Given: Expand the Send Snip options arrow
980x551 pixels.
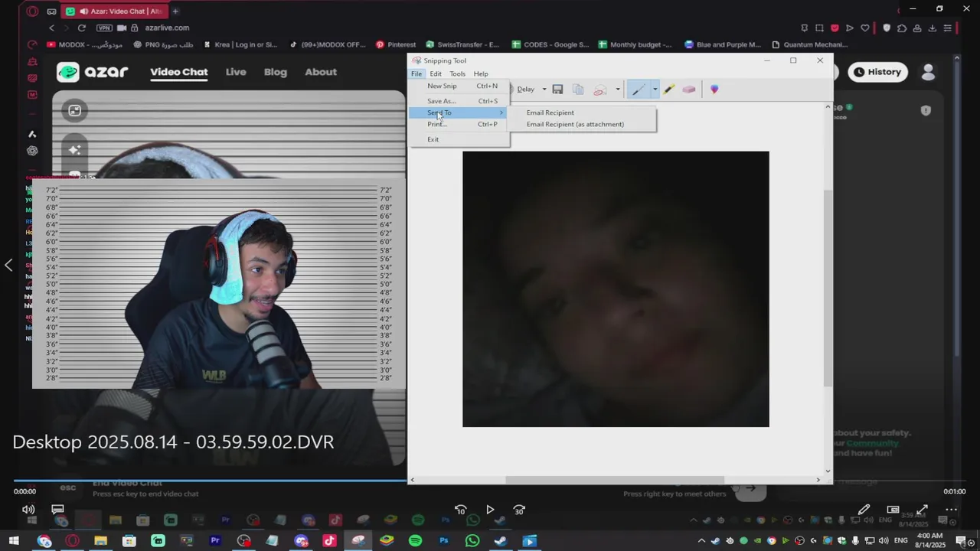Looking at the screenshot, I should click(617, 90).
